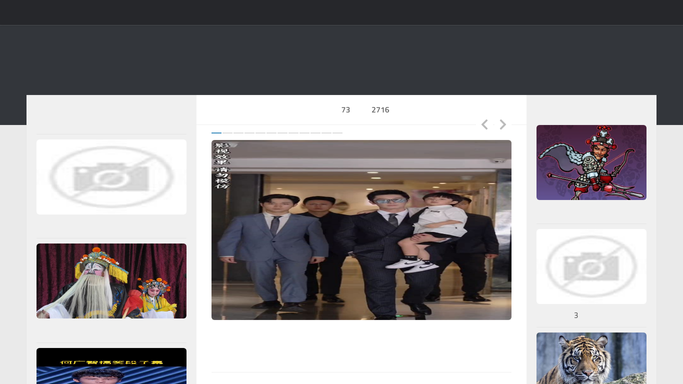Viewport: 683px width, 384px height.
Task: Open the Peking opera performers thumbnail
Action: (112, 281)
